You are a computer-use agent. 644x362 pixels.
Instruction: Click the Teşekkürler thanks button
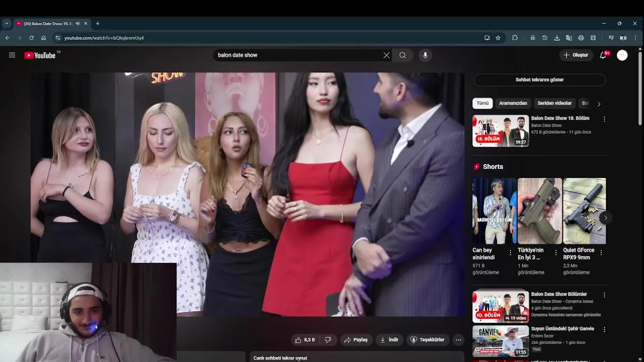pos(428,340)
